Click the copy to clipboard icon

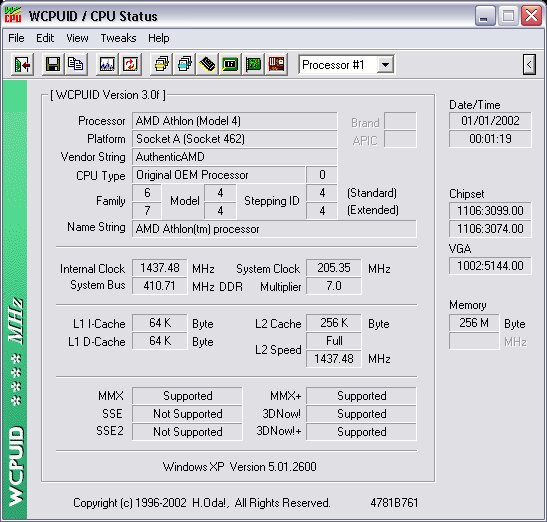(x=76, y=64)
